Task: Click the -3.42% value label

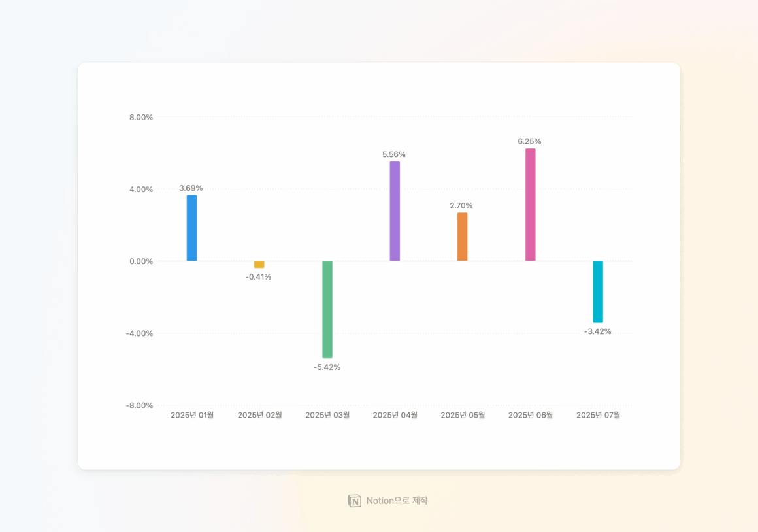Action: [x=597, y=331]
